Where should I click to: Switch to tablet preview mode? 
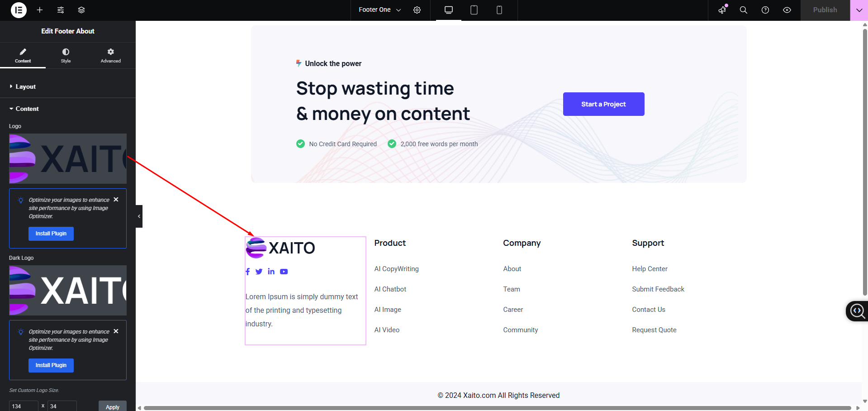tap(474, 10)
